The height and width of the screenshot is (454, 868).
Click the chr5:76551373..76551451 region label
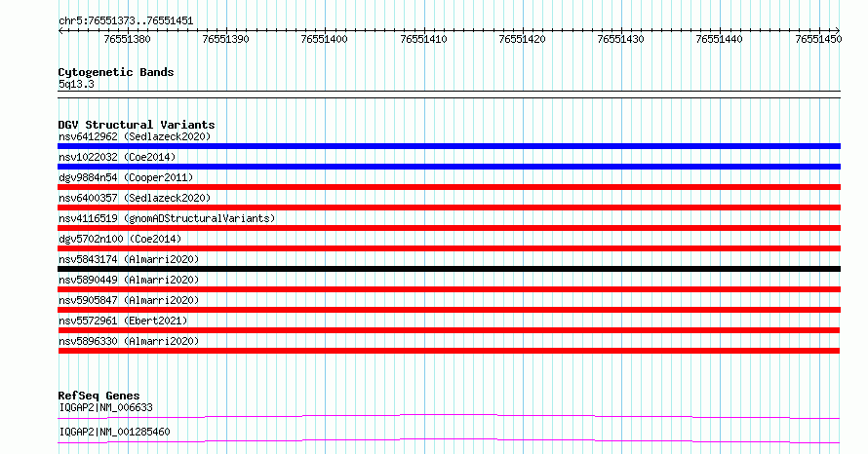tap(126, 21)
